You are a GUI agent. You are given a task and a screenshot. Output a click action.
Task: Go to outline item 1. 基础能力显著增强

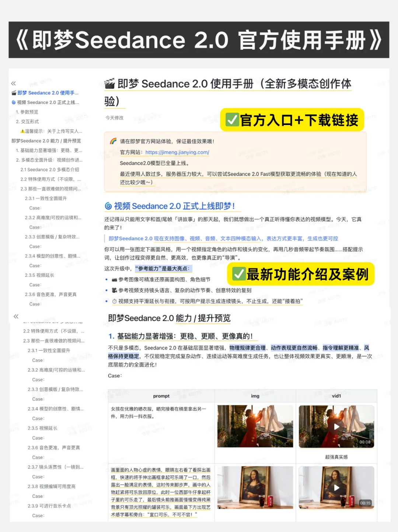click(x=49, y=150)
